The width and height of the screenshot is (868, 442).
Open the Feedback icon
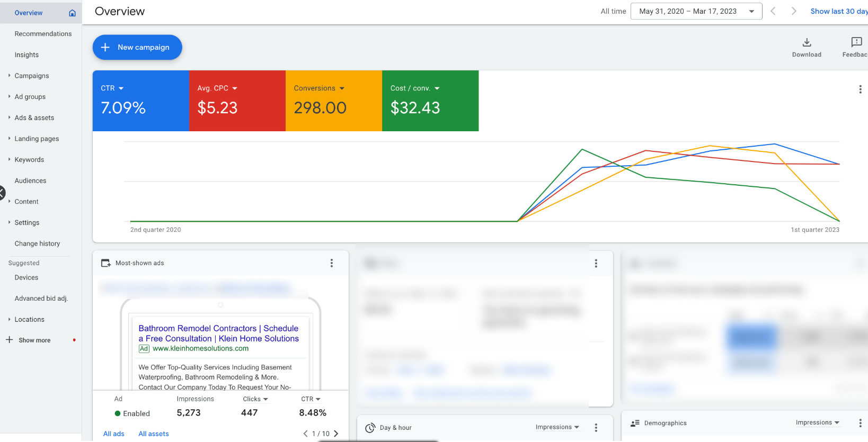click(856, 43)
